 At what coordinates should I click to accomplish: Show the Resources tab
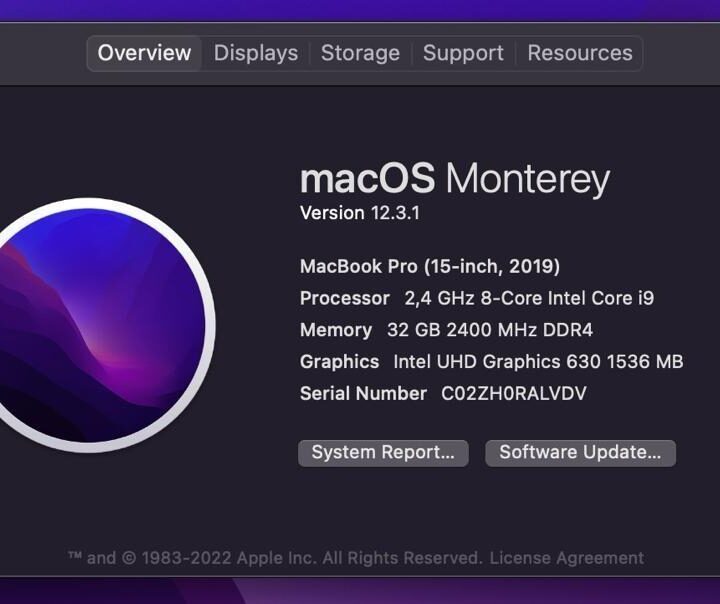580,53
